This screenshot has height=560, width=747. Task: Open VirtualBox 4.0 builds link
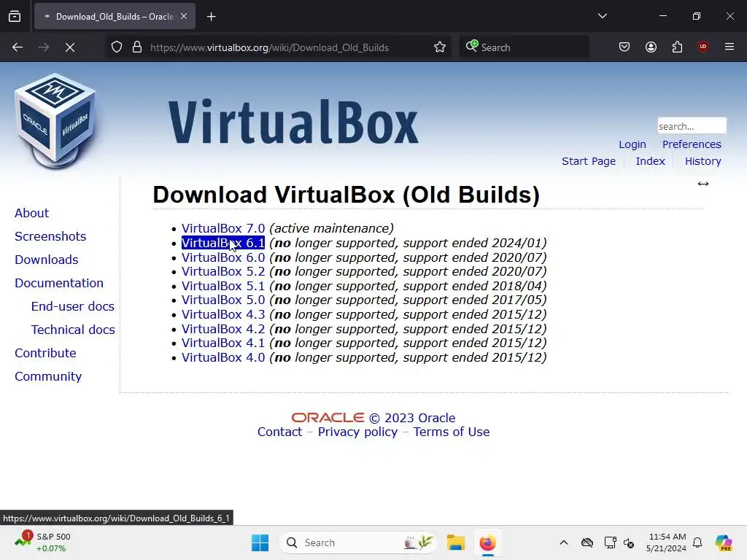tap(223, 357)
